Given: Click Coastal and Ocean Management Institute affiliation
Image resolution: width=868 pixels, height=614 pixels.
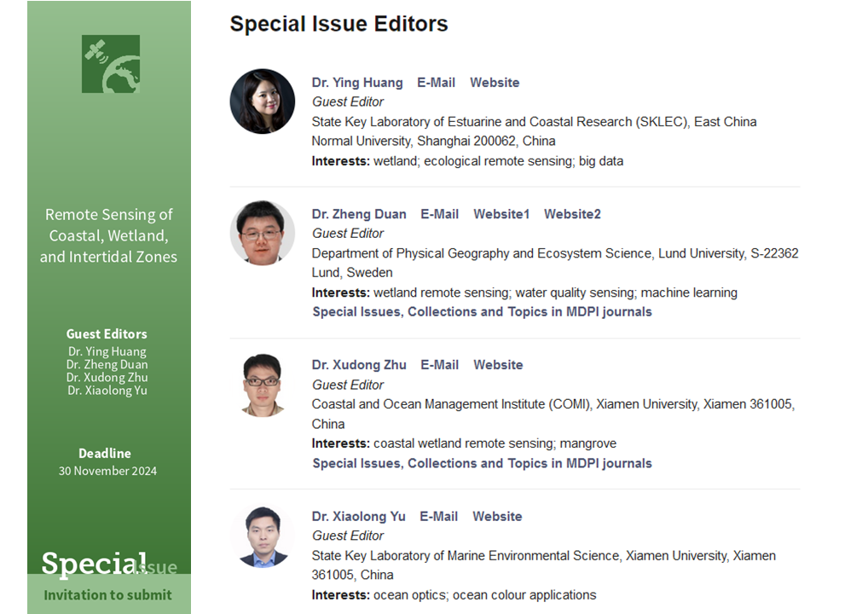Looking at the screenshot, I should [x=553, y=414].
